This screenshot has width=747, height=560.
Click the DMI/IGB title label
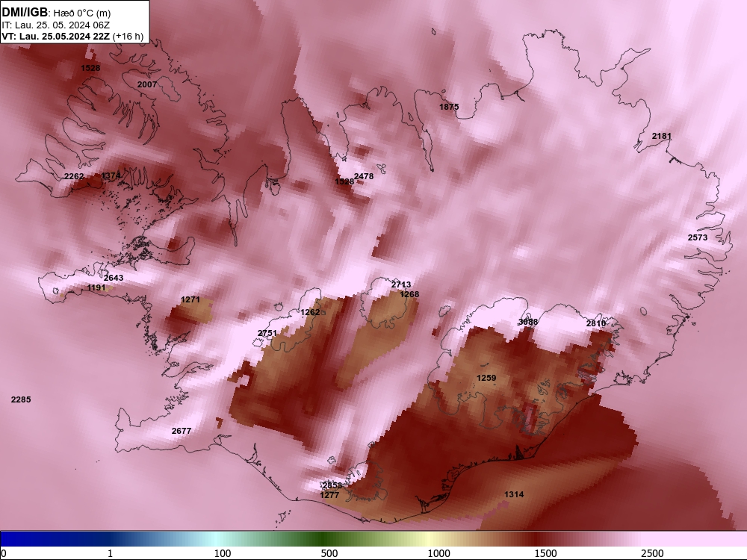point(25,13)
